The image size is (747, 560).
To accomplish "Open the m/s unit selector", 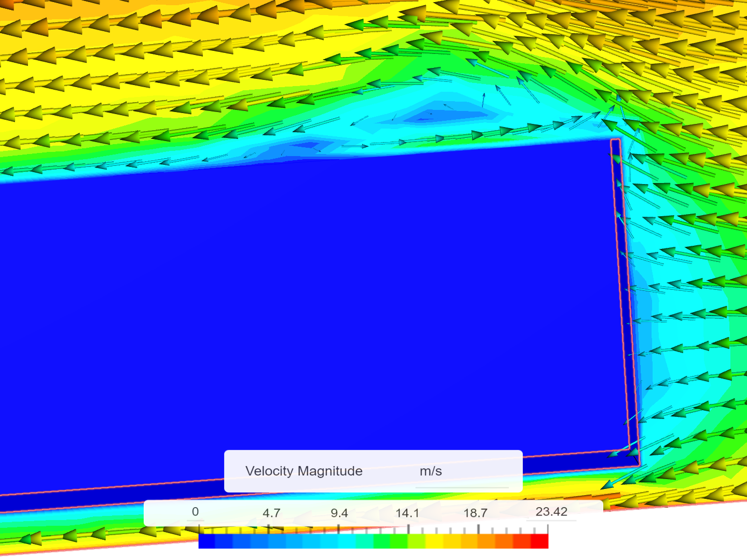I will 462,471.
